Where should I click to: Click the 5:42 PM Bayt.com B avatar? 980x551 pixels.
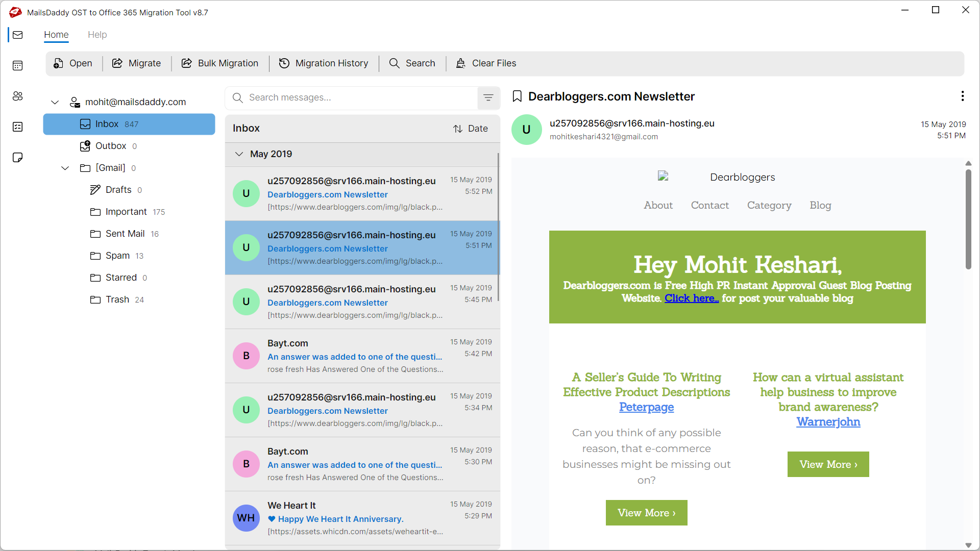pos(246,356)
